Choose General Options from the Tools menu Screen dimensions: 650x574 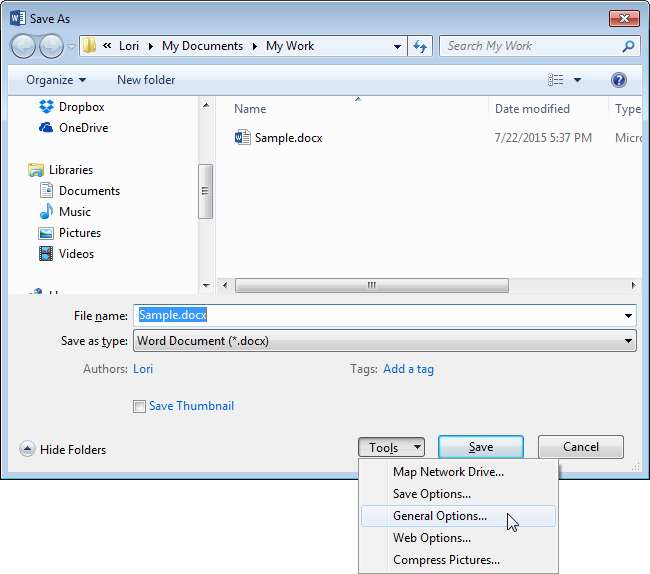click(x=440, y=516)
